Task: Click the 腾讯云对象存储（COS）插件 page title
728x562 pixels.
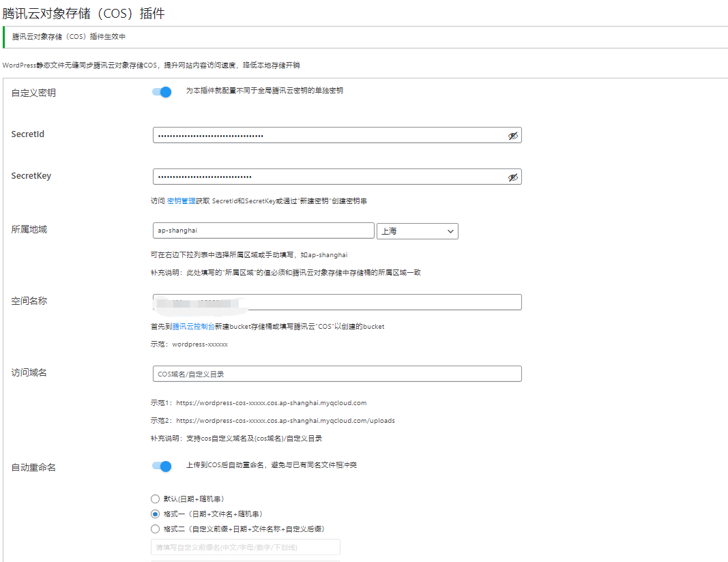Action: point(85,13)
